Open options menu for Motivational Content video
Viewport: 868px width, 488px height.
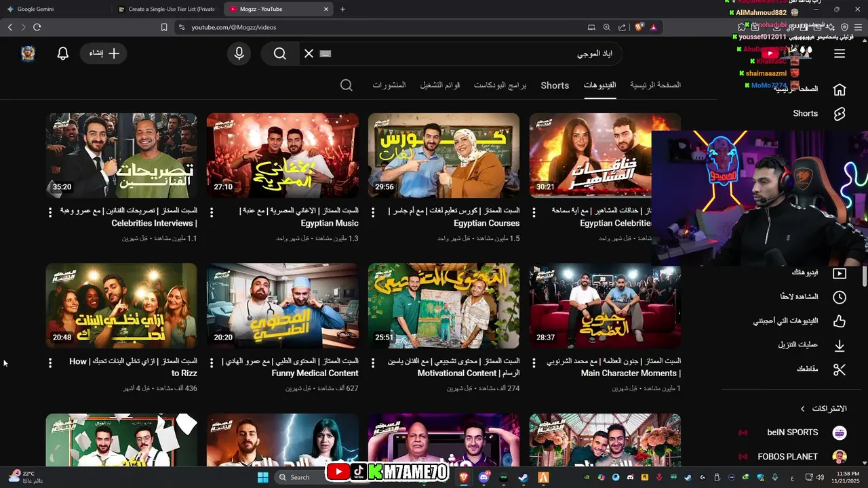(373, 363)
